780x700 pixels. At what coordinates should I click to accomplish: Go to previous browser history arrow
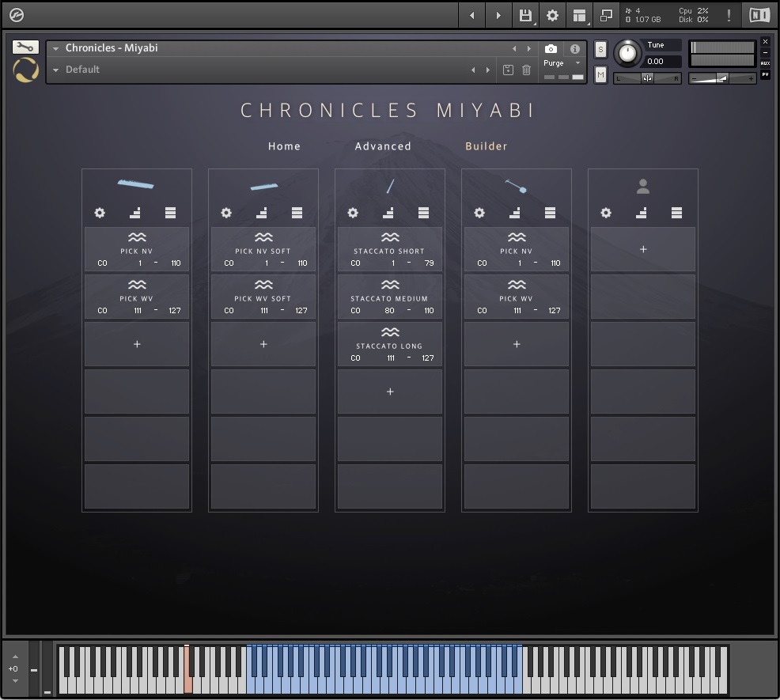click(x=471, y=15)
